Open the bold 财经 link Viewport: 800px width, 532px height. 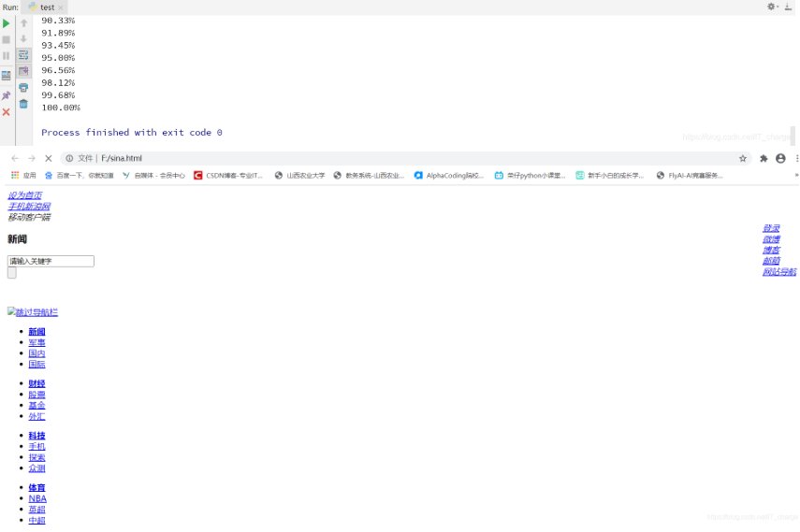(x=36, y=383)
